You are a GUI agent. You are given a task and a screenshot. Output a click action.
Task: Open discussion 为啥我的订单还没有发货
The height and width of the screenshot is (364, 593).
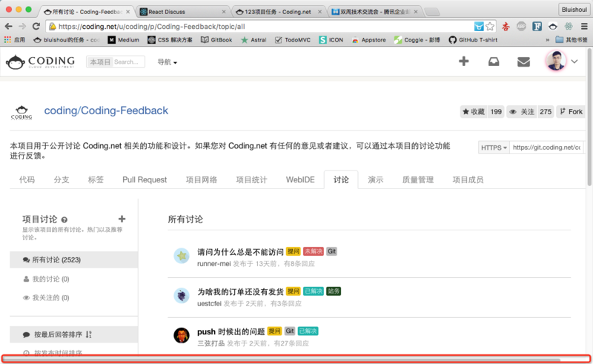click(240, 292)
